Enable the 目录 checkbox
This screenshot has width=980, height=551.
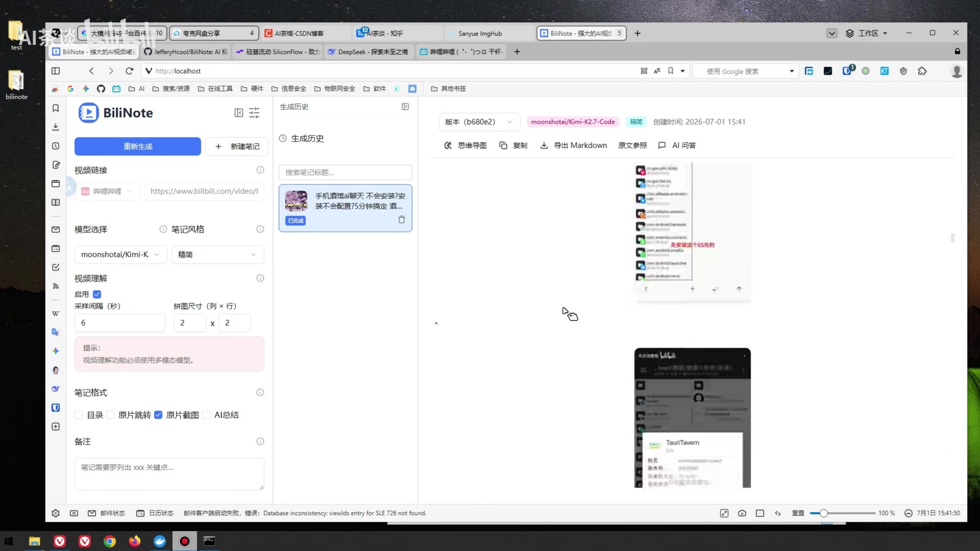pyautogui.click(x=79, y=415)
